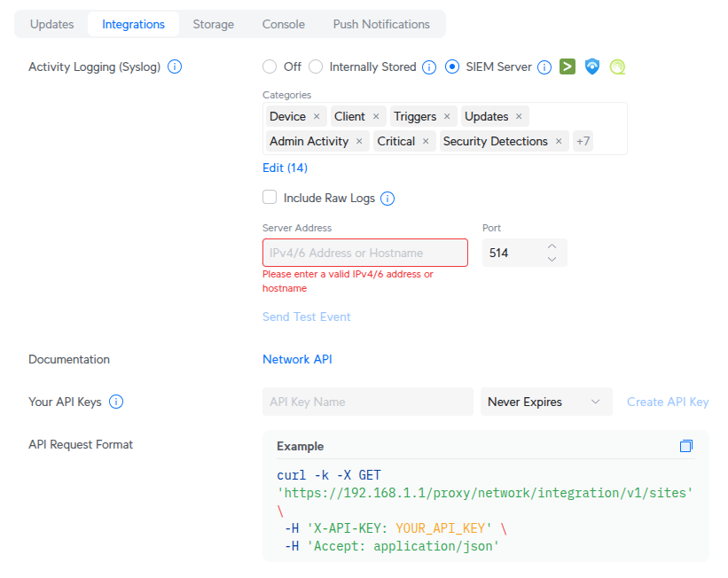Click the green Splunk SIEM icon

[x=568, y=66]
